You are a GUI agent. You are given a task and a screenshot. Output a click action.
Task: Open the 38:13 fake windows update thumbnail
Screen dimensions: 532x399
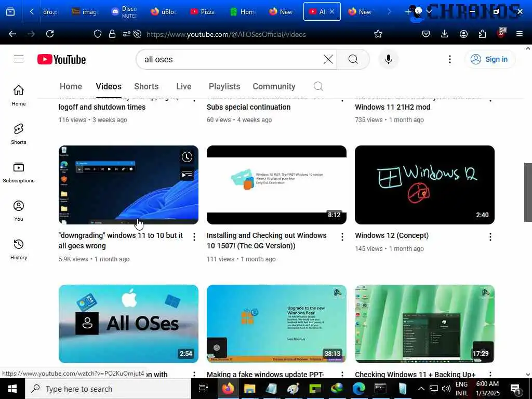coord(276,324)
